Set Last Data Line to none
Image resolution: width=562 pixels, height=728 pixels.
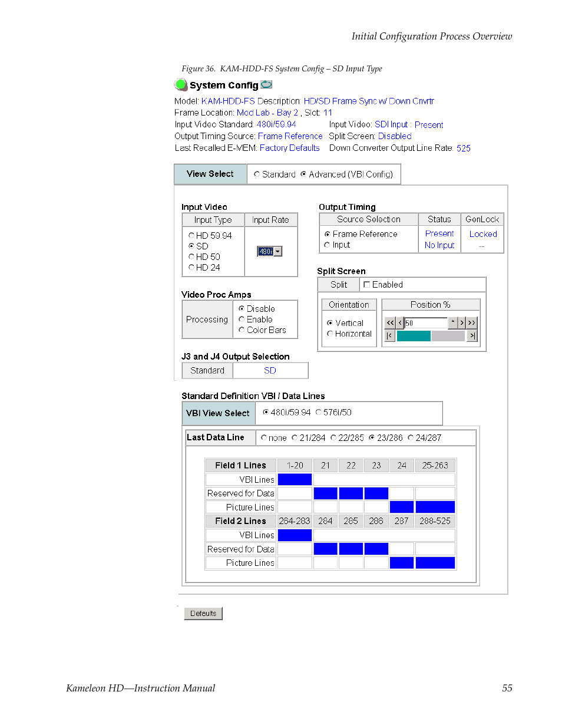tap(264, 437)
